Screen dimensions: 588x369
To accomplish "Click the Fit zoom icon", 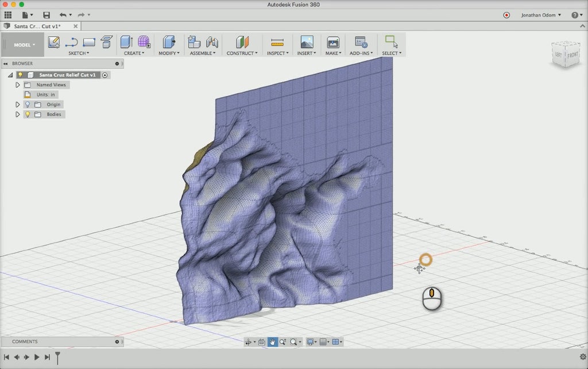I will 293,341.
